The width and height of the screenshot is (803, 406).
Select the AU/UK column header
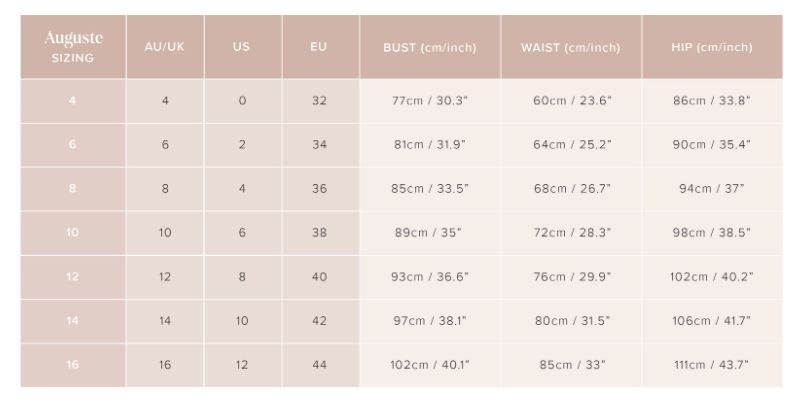pyautogui.click(x=165, y=47)
